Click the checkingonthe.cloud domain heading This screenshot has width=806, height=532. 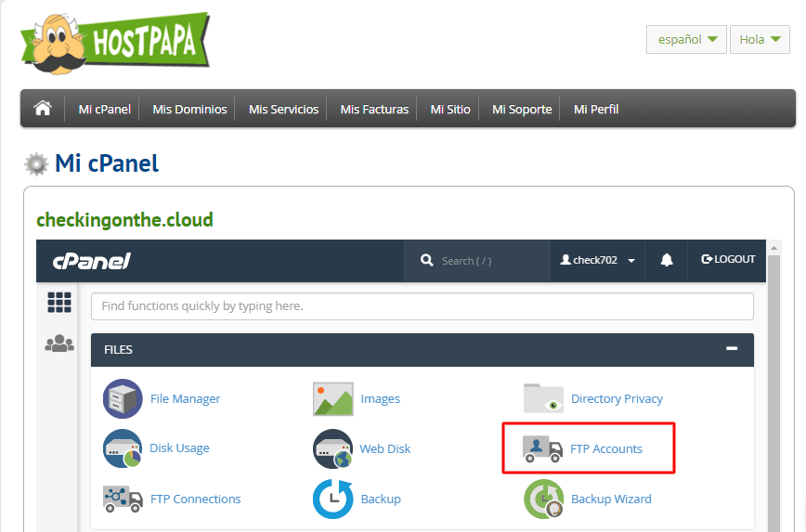click(x=125, y=220)
